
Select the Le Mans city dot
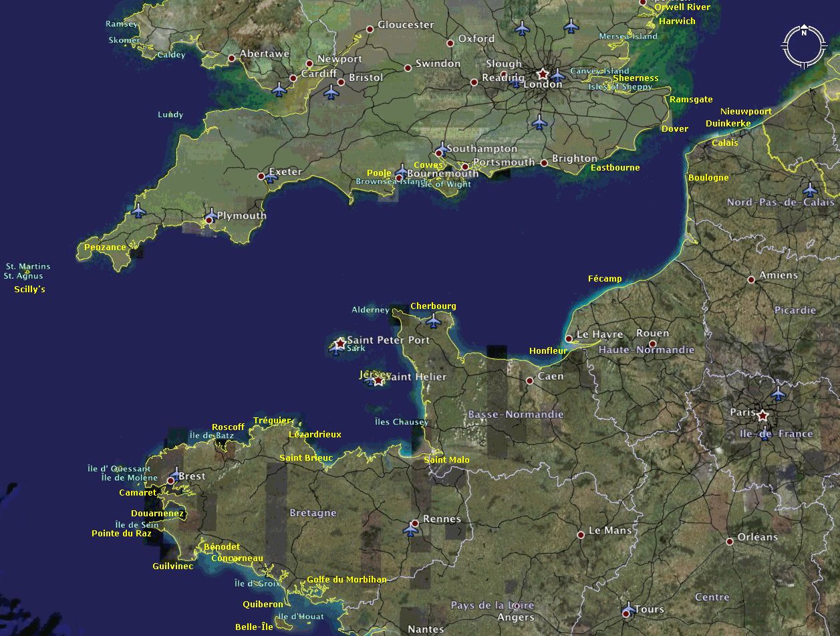click(x=581, y=534)
